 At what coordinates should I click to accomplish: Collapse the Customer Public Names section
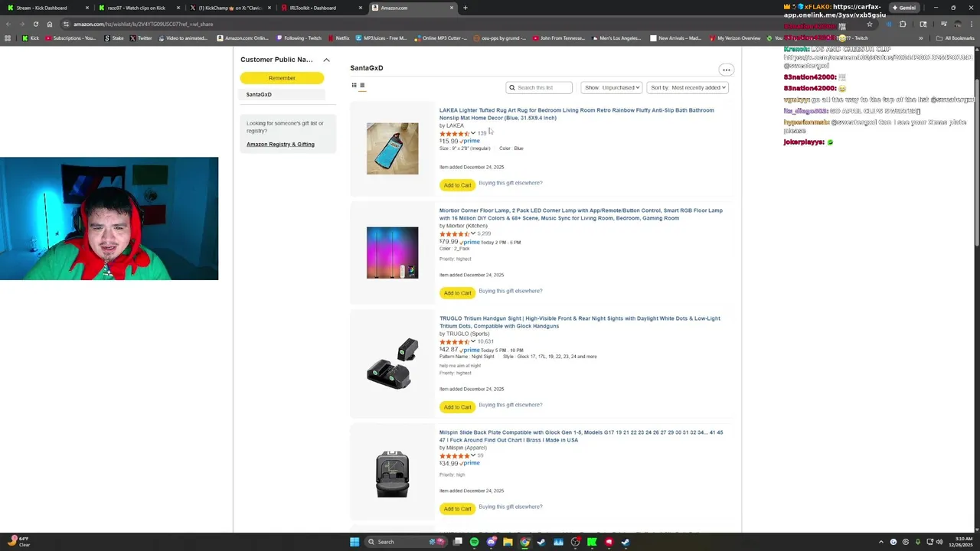click(326, 60)
